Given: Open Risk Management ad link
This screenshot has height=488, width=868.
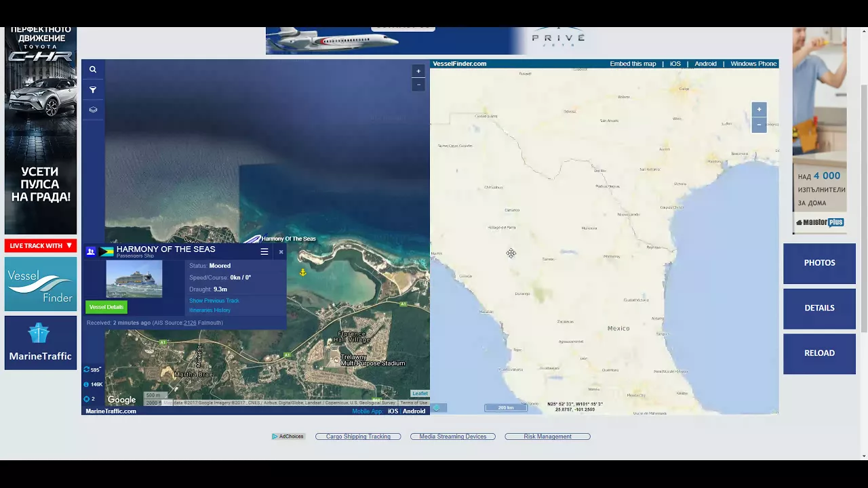Looking at the screenshot, I should [x=547, y=436].
